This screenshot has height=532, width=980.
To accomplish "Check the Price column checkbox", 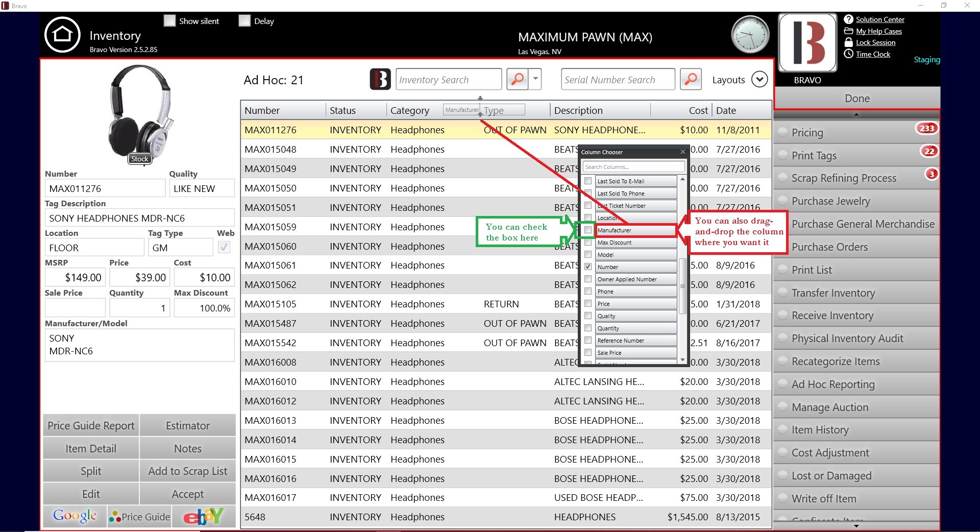I will point(588,304).
